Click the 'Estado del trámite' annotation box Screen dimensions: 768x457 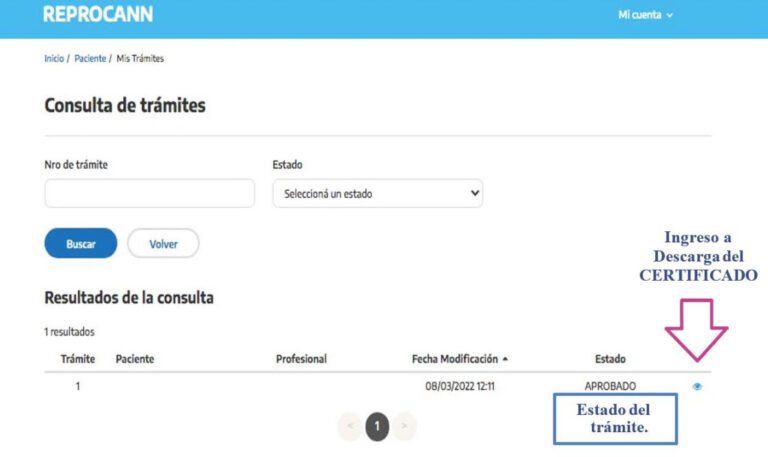click(614, 419)
